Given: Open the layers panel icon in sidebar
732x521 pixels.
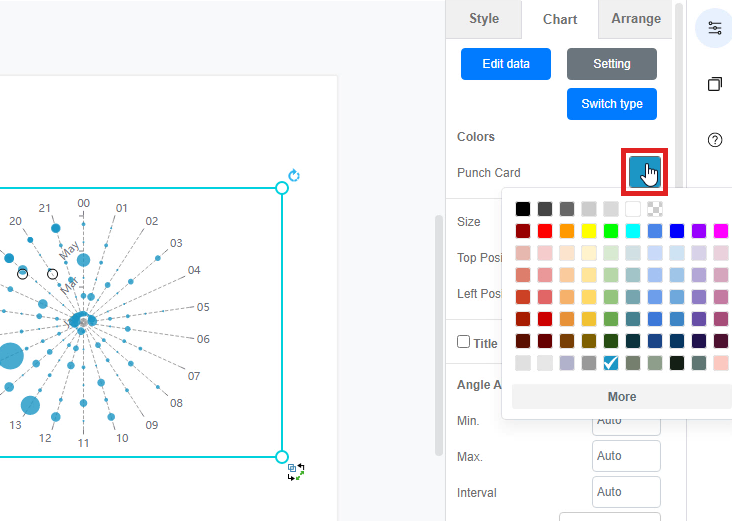Looking at the screenshot, I should point(715,84).
